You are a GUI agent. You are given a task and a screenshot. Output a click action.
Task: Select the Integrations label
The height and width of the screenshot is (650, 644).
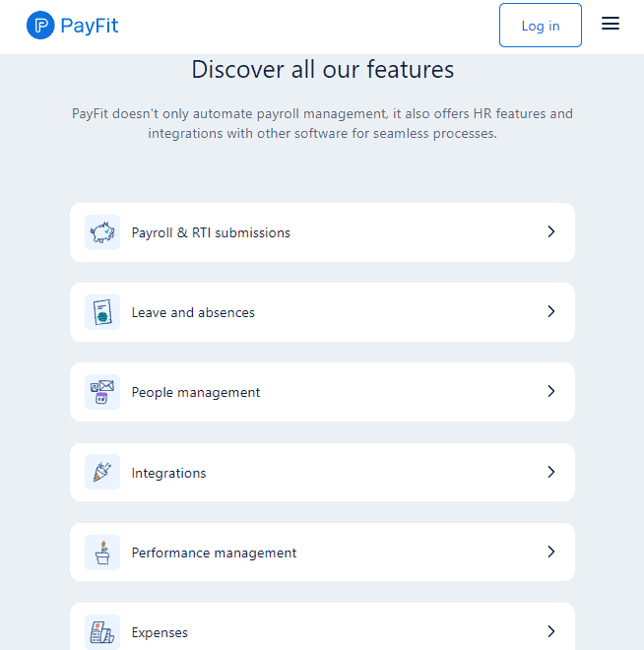[168, 473]
